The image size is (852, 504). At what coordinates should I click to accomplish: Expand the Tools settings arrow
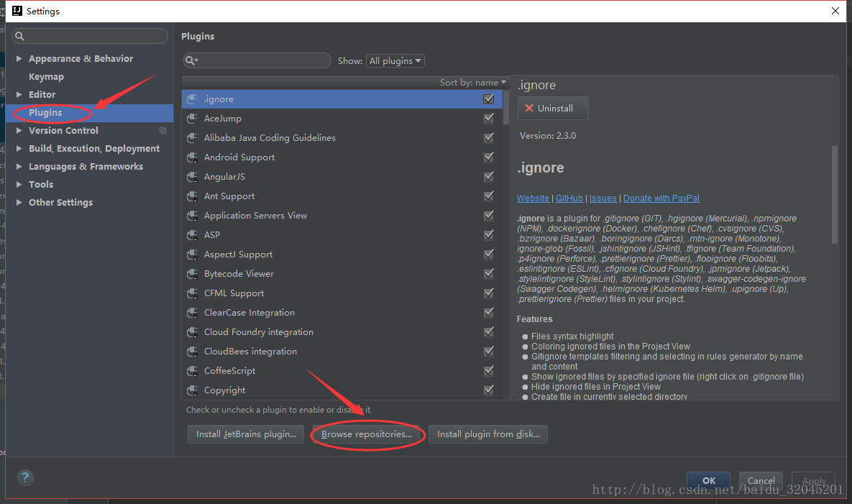[x=19, y=184]
